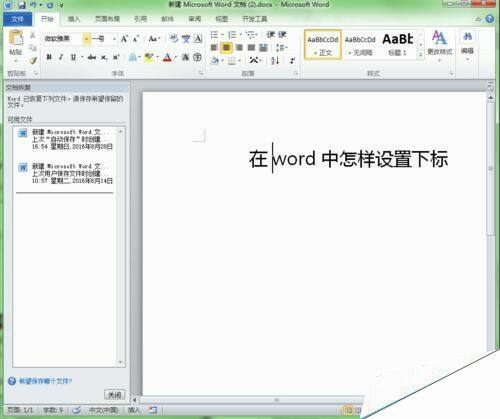Click the blue Help question mark icon
The image size is (500, 419).
tap(489, 19)
